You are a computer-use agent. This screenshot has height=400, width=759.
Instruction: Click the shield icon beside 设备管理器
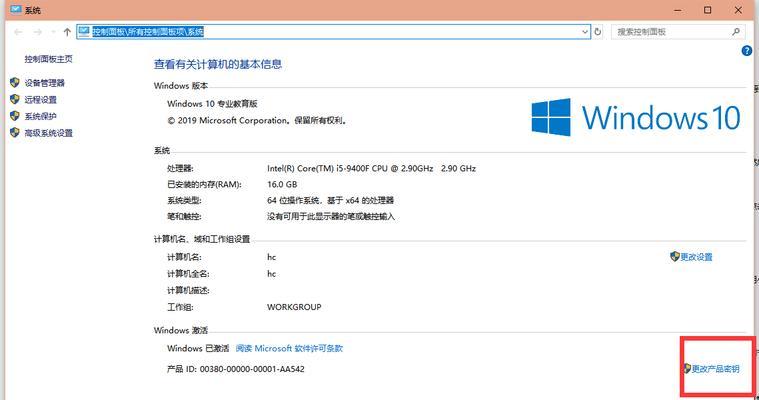tap(15, 83)
